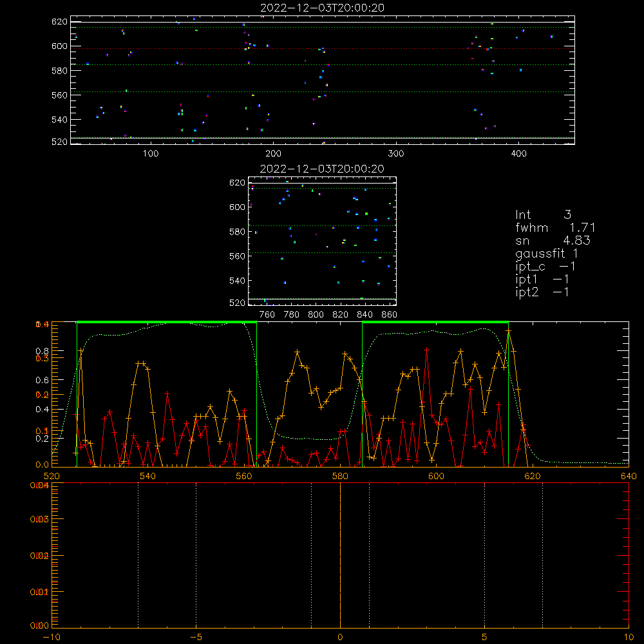The height and width of the screenshot is (644, 644).
Task: Click the 560 tick label on the profile plot x-axis
Action: (x=244, y=477)
